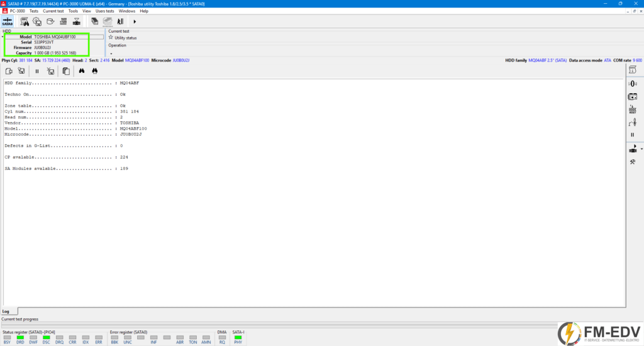Collapse the HDD panel arrow beside Model

coord(3,36)
